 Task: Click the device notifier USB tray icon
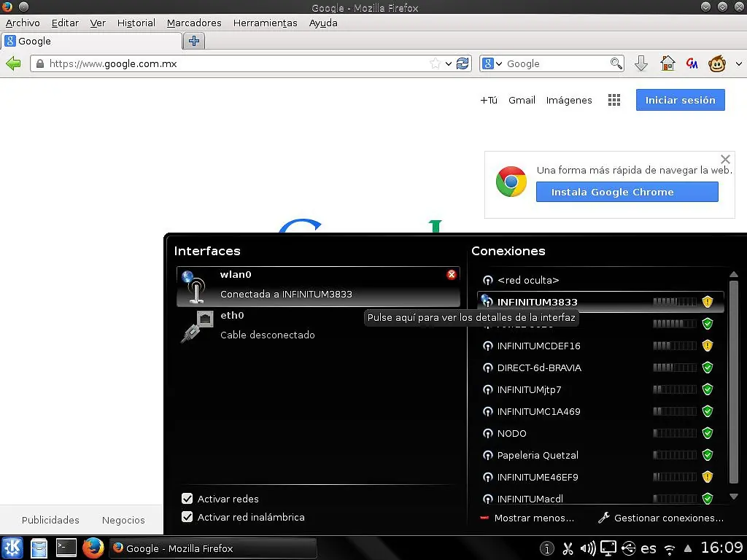[628, 548]
